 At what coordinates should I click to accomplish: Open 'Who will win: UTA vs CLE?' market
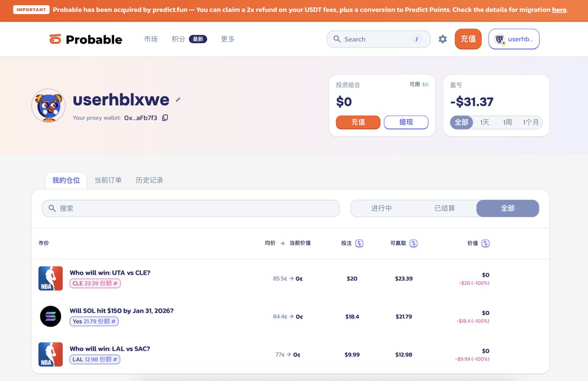(x=110, y=273)
